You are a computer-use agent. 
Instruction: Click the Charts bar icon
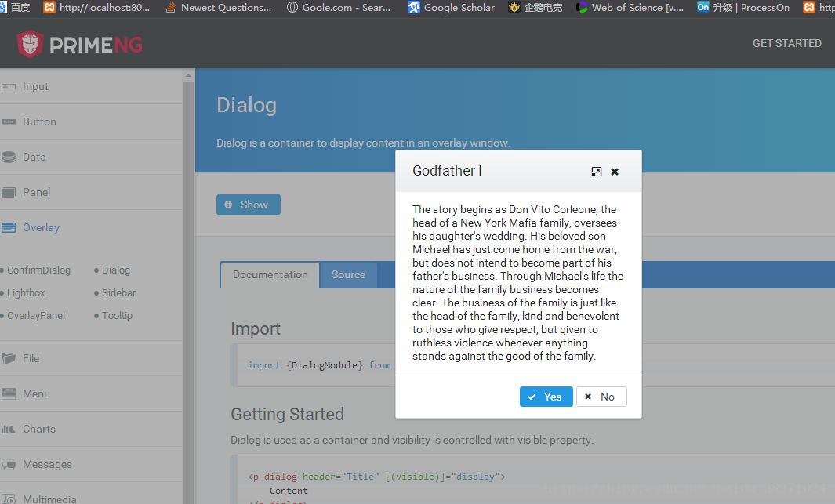[9, 429]
